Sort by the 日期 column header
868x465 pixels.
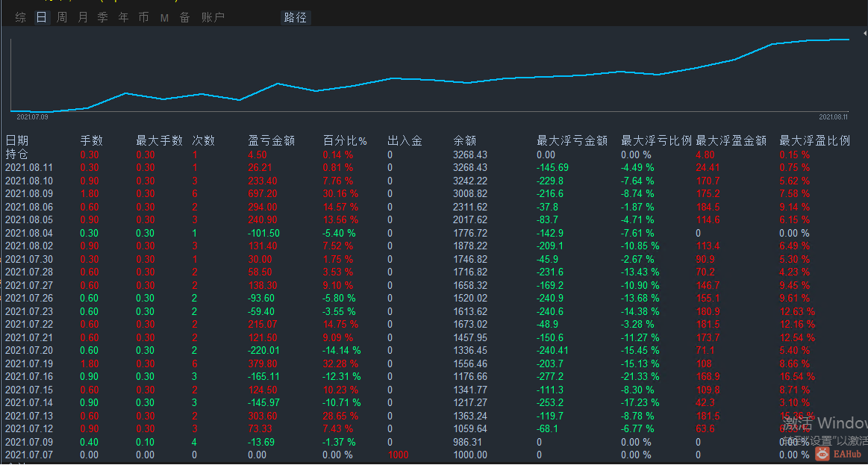(17, 140)
